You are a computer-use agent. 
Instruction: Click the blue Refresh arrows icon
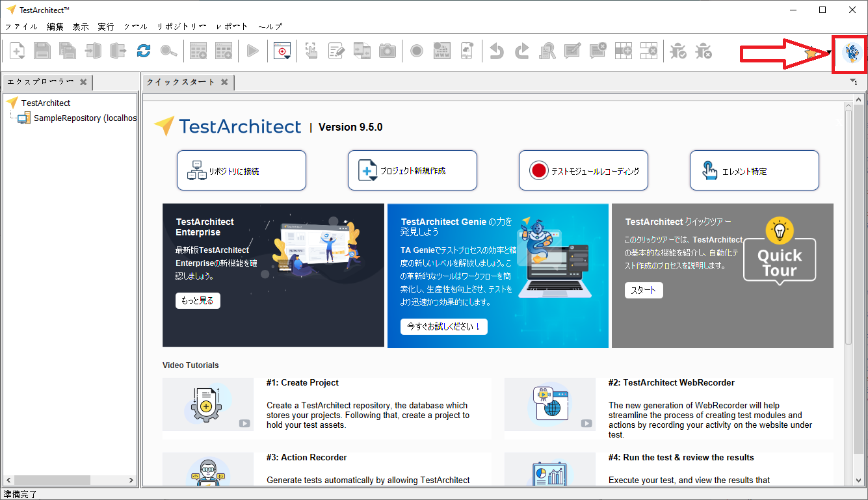tap(144, 51)
